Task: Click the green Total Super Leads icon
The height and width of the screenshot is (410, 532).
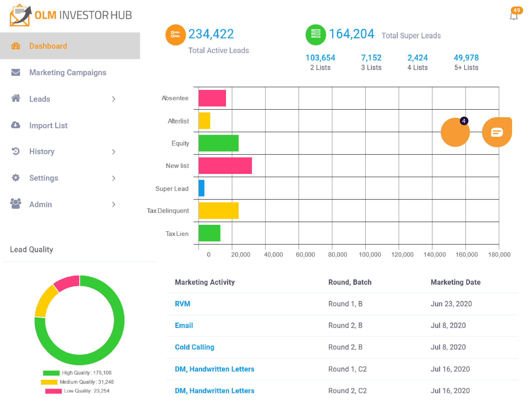Action: 315,35
